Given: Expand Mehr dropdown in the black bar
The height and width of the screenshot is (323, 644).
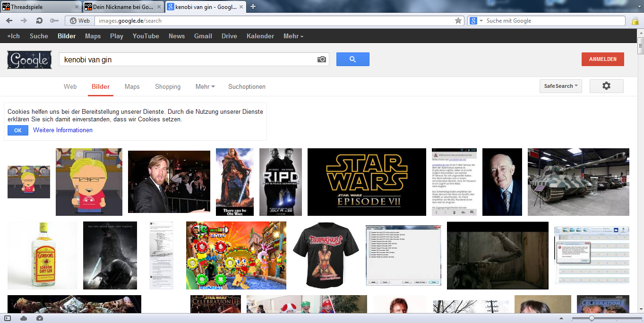Looking at the screenshot, I should pyautogui.click(x=293, y=36).
